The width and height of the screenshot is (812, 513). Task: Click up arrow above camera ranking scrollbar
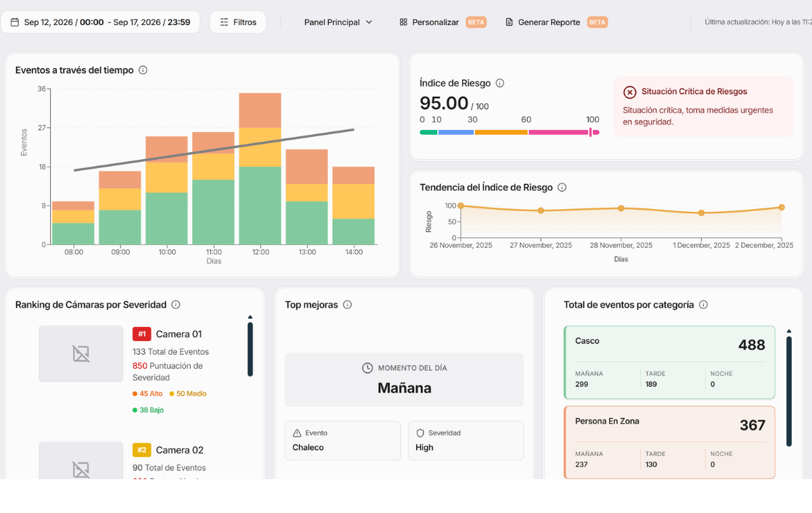pos(250,317)
